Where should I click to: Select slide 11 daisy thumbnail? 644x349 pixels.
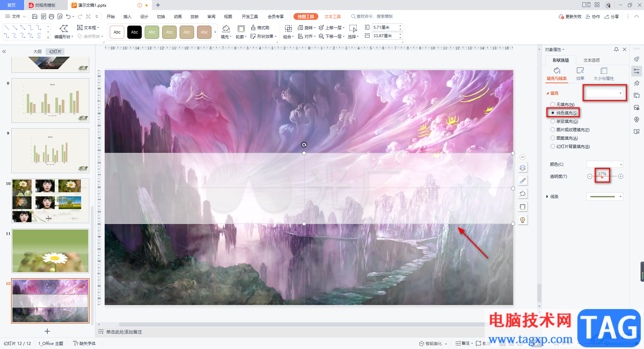[x=50, y=251]
